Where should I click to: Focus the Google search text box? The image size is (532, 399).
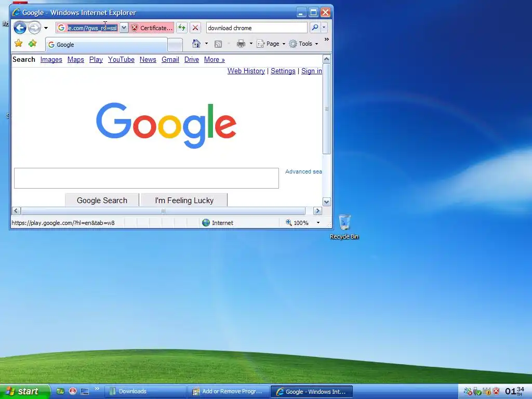(146, 178)
